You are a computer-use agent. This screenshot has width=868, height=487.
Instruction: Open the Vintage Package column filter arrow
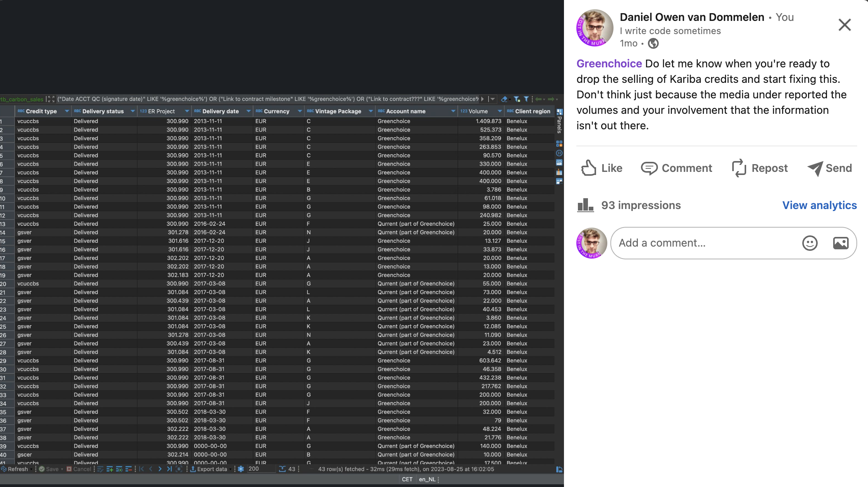371,111
